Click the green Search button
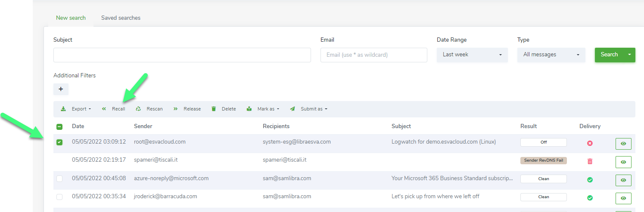 click(609, 55)
